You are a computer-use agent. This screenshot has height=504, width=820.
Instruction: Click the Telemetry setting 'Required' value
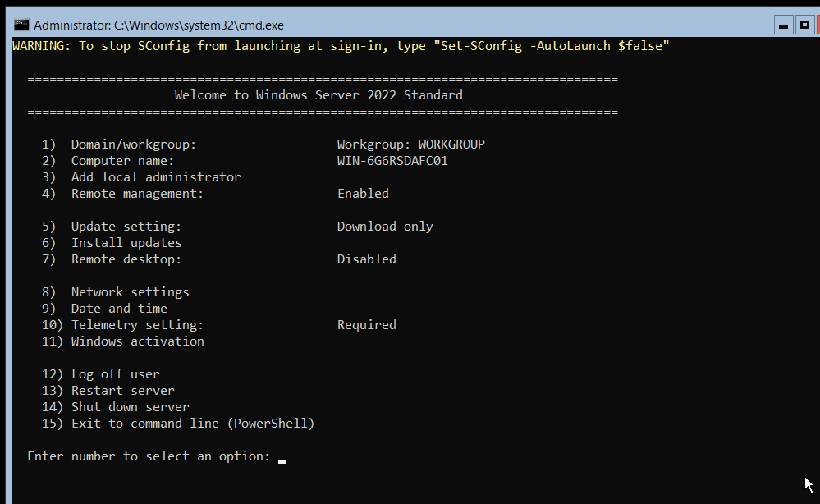click(x=366, y=325)
